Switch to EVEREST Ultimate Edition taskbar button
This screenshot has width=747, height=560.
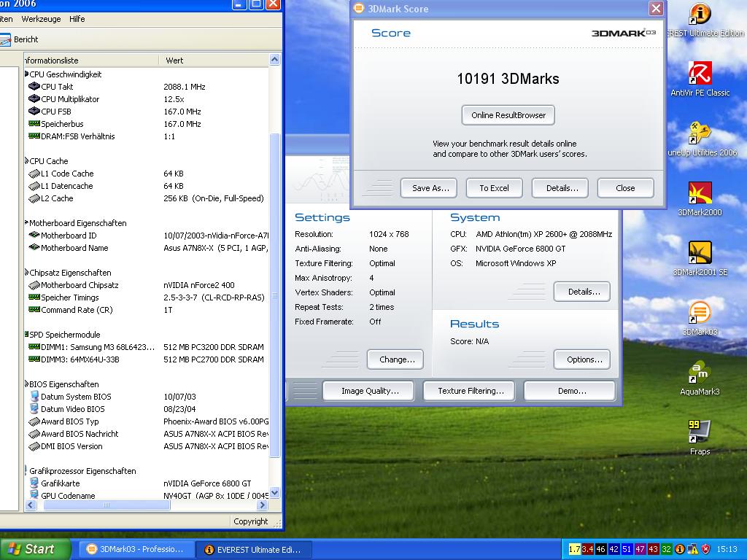[x=254, y=549]
